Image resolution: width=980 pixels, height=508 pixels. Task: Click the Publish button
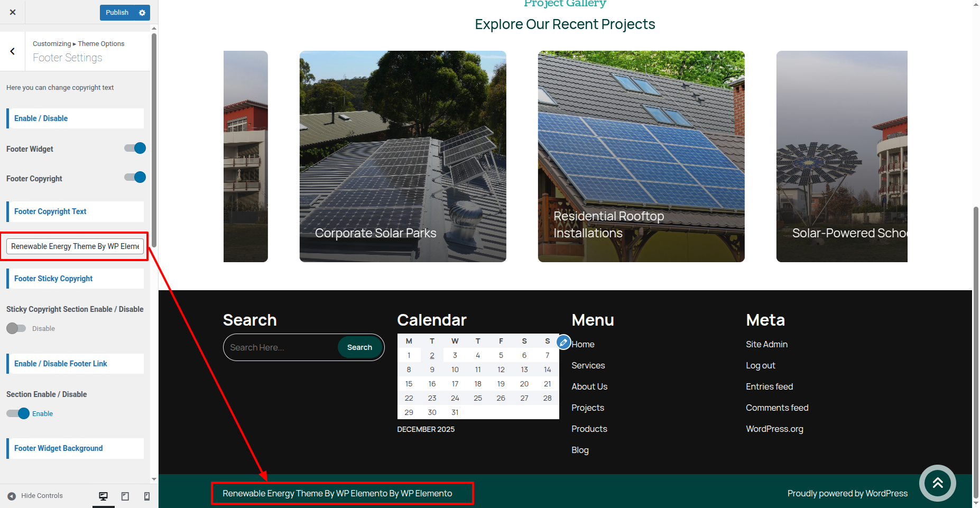click(x=117, y=13)
